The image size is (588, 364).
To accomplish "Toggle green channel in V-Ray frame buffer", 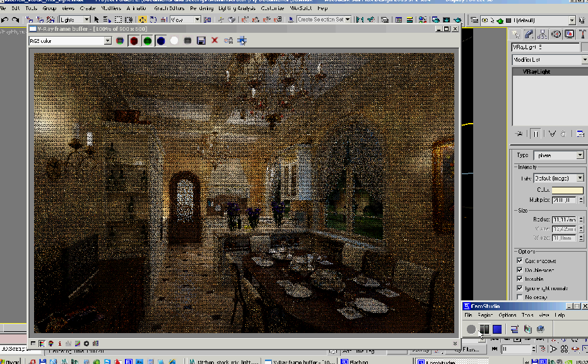I will point(147,40).
